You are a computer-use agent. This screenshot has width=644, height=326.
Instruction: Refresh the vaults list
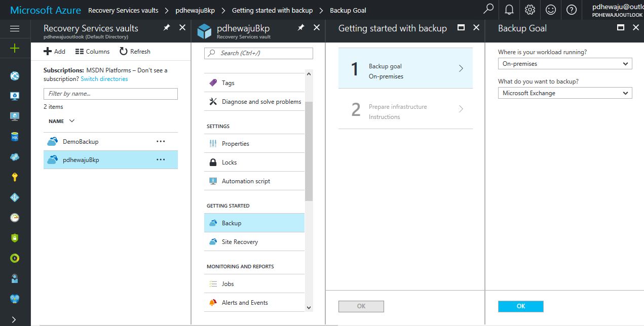tap(135, 51)
